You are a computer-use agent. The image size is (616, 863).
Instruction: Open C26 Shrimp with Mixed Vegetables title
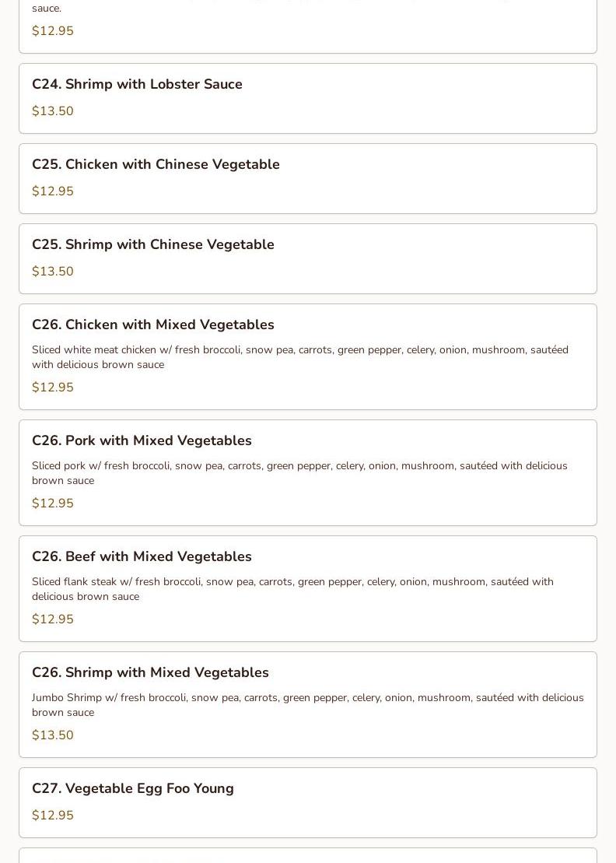point(150,672)
